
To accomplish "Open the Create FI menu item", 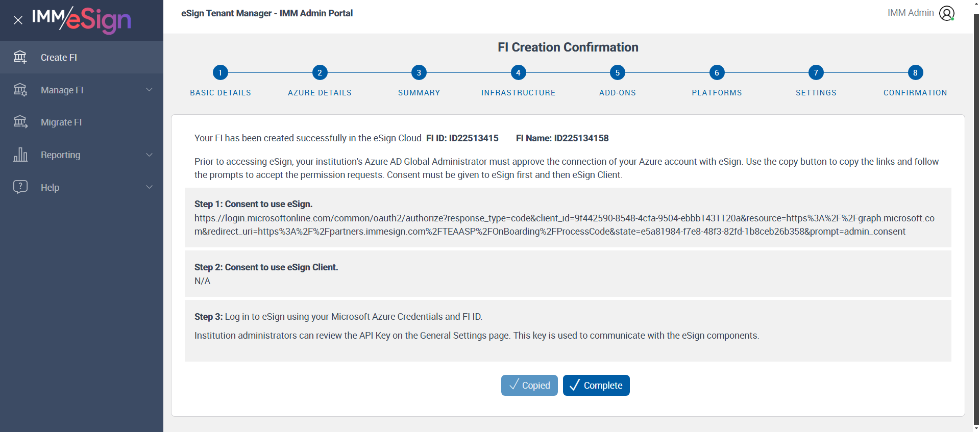I will pos(82,57).
